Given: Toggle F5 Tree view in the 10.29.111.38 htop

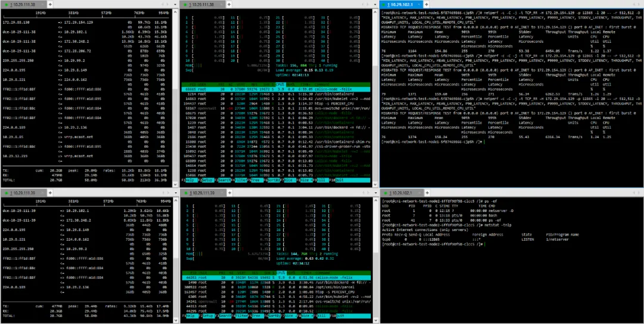Looking at the screenshot, I should click(256, 180).
